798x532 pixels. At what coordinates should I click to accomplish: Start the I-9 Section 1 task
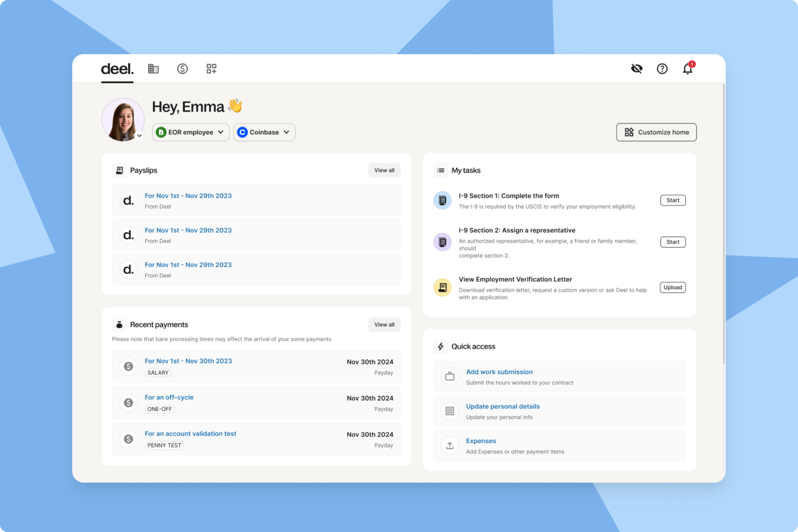click(672, 200)
